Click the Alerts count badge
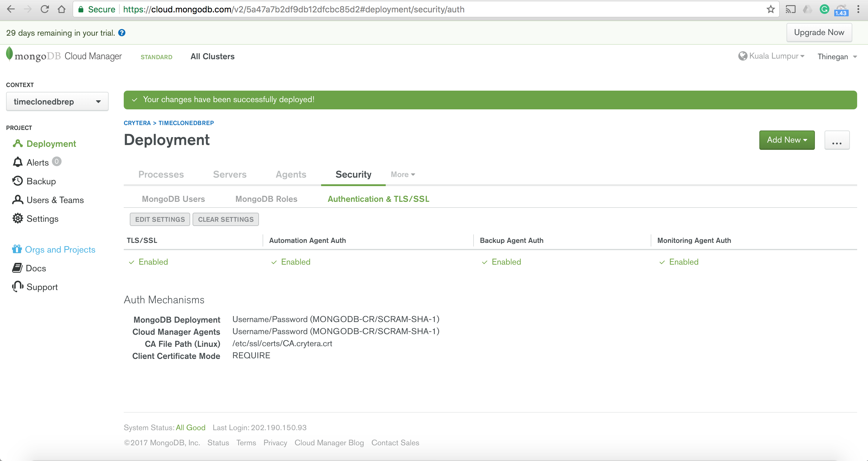The width and height of the screenshot is (868, 461). point(57,162)
